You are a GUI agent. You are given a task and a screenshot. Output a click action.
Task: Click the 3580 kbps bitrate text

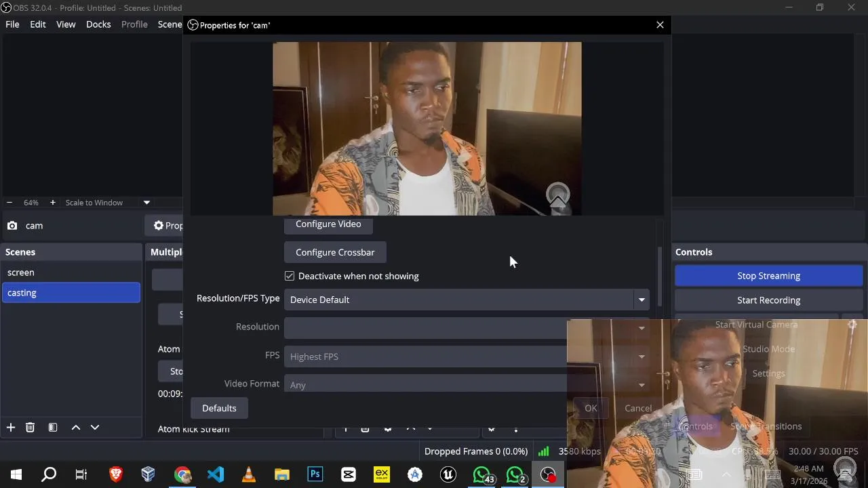pyautogui.click(x=579, y=451)
